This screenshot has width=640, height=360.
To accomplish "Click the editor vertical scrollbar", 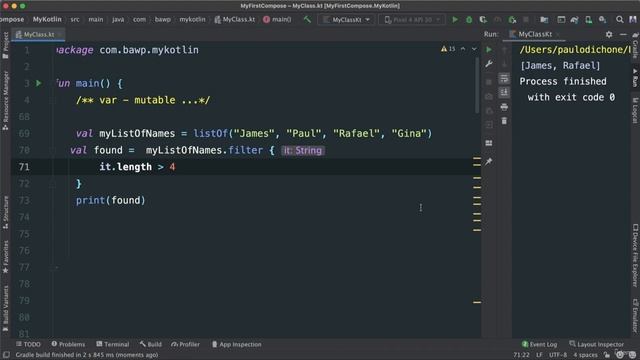I will (x=477, y=85).
